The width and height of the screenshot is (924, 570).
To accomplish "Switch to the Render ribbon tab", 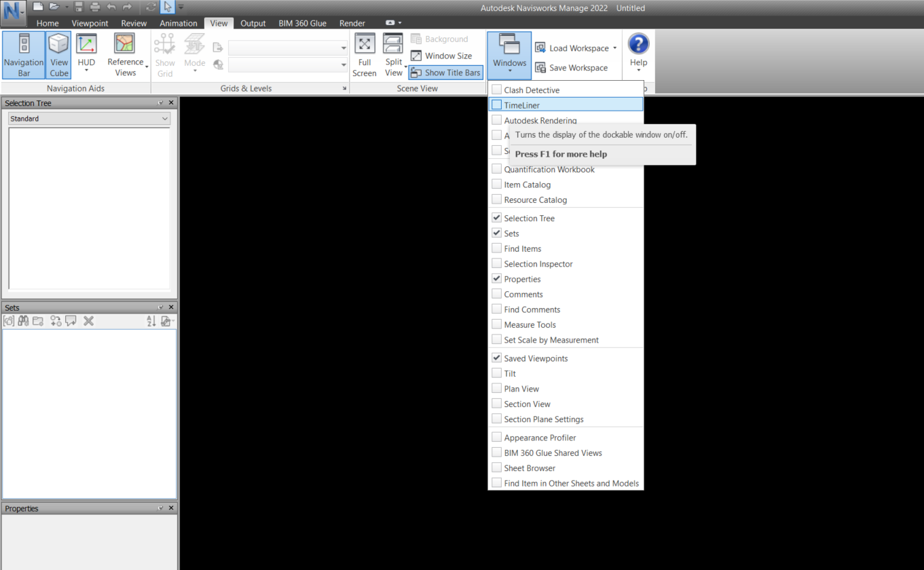I will [x=352, y=22].
